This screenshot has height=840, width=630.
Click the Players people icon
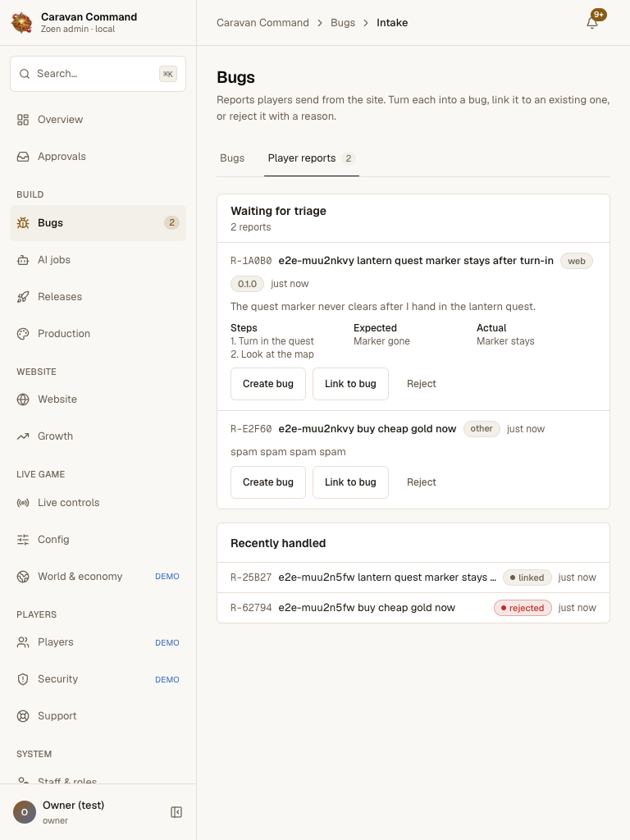[x=23, y=642]
